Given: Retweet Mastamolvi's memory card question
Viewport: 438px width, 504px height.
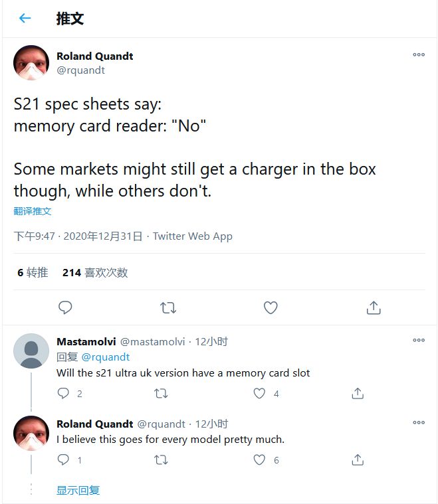Looking at the screenshot, I should coord(161,393).
